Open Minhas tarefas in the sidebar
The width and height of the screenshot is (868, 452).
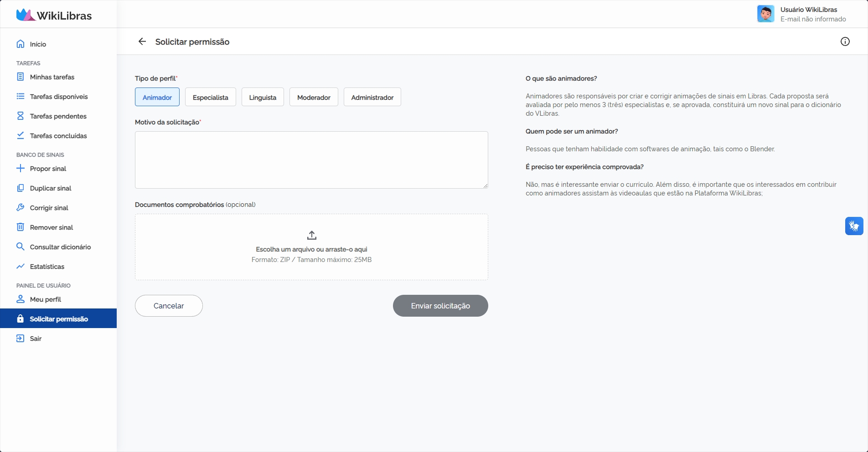coord(52,77)
